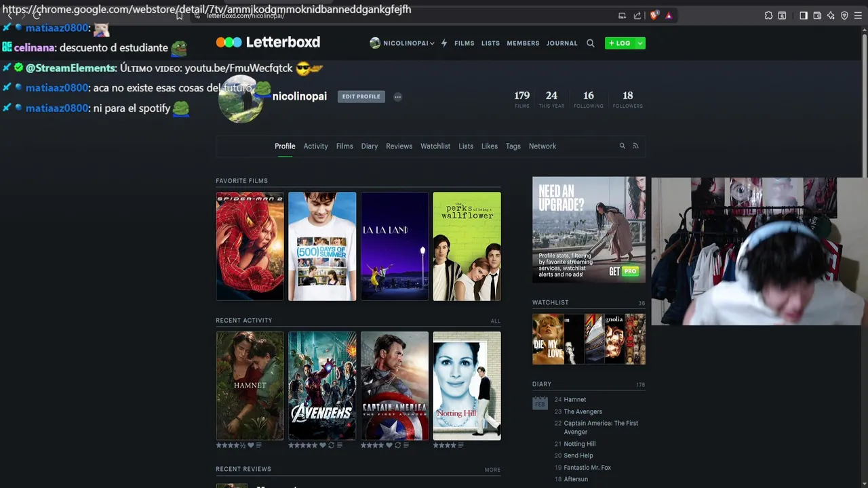Open the Reviews tab

pyautogui.click(x=399, y=146)
